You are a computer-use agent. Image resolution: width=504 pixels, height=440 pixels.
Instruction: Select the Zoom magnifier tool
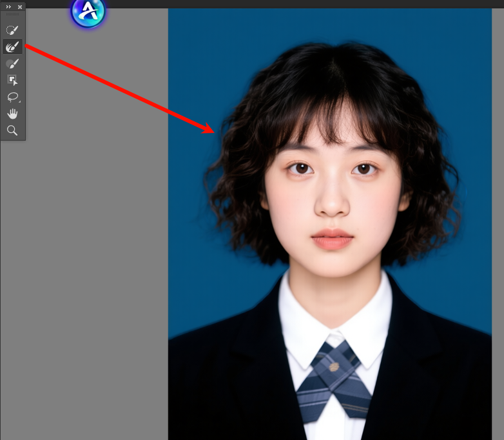tap(12, 130)
